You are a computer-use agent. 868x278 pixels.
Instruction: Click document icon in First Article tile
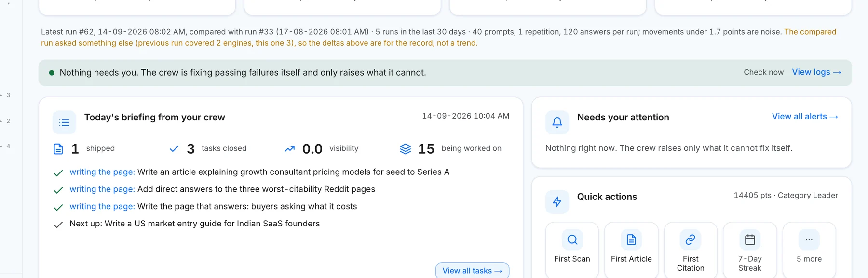pos(631,239)
